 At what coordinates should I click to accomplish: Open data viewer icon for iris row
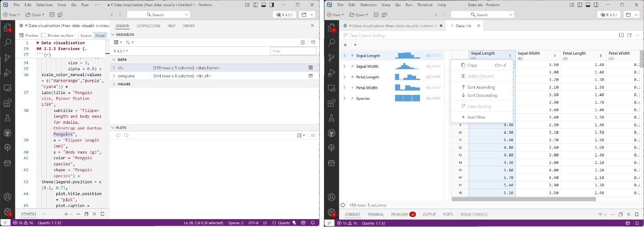pyautogui.click(x=310, y=68)
